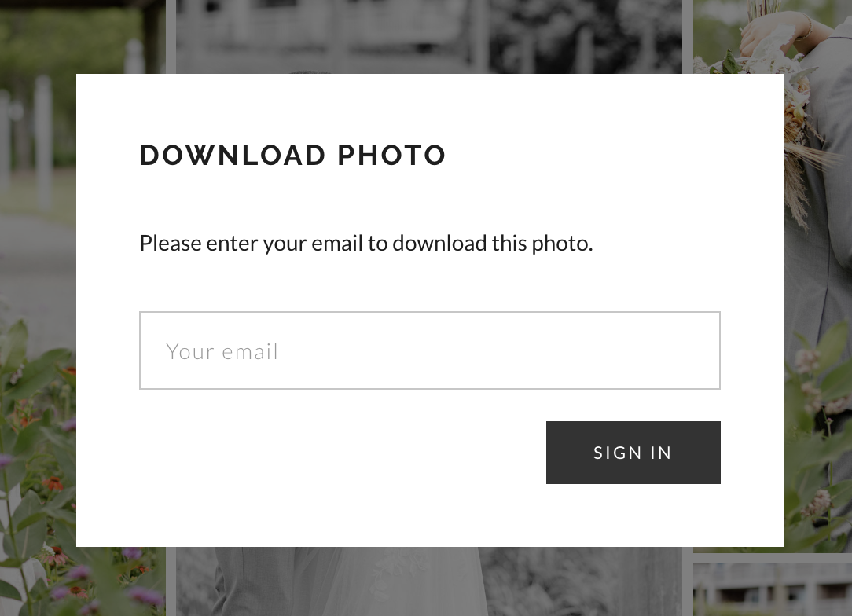Select the black-and-white photo above the dialog

[x=428, y=36]
